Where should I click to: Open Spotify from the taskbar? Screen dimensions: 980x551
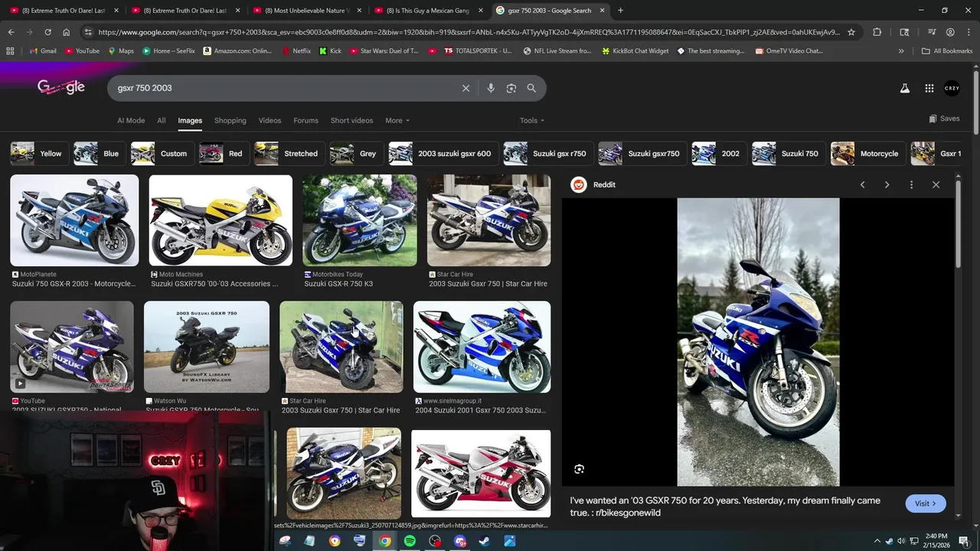click(410, 541)
